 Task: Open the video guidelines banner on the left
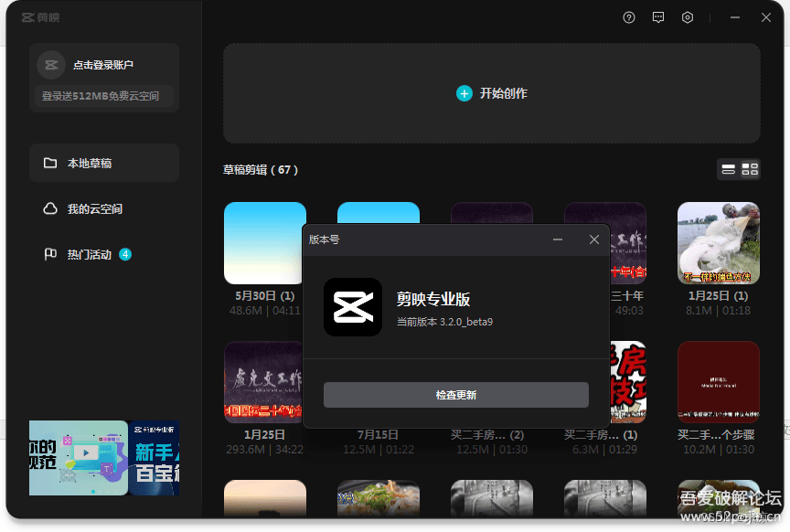tap(78, 458)
